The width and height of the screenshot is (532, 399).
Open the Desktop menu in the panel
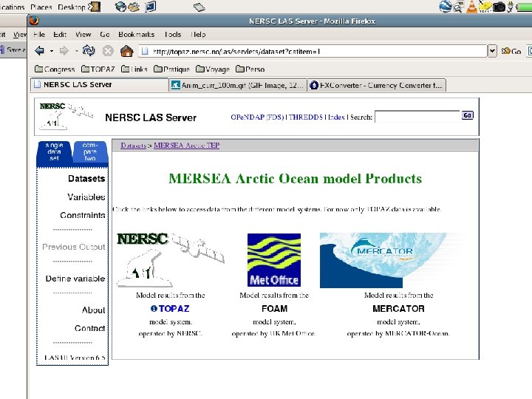[x=71, y=7]
